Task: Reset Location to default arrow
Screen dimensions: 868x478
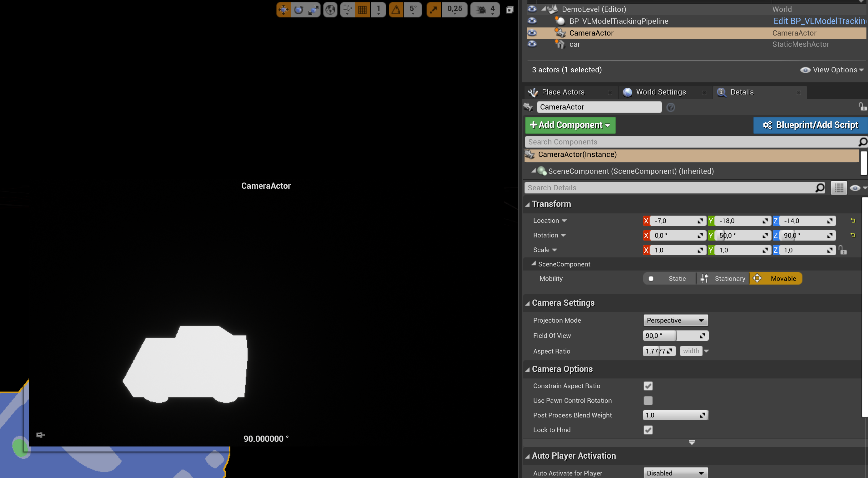Action: point(852,221)
